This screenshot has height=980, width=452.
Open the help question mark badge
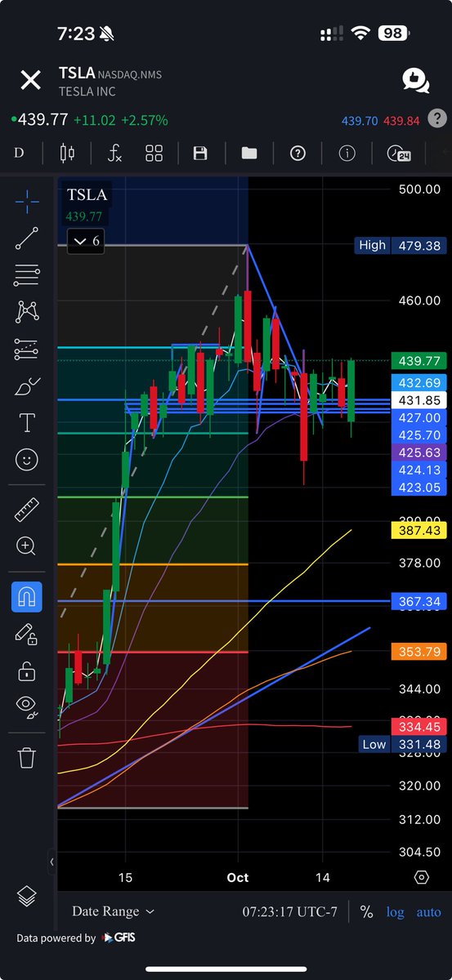pos(438,119)
